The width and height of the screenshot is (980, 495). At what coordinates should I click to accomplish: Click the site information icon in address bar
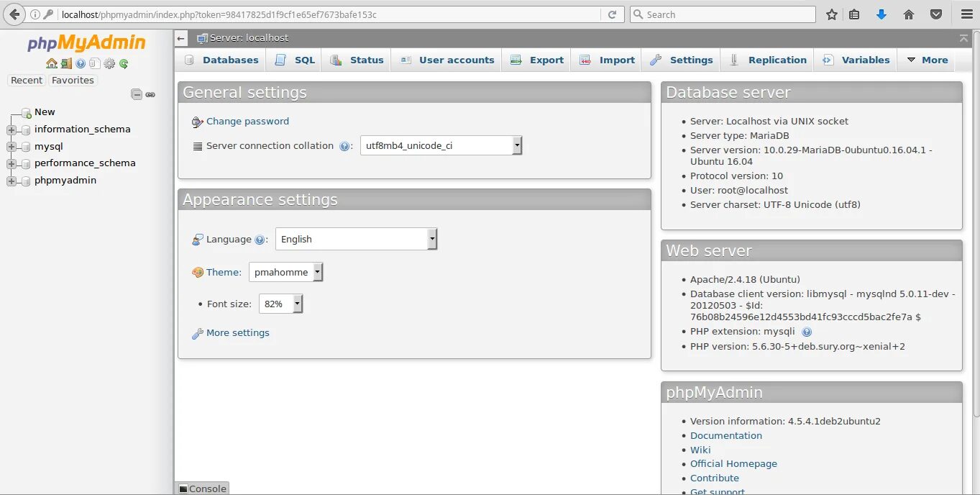click(x=35, y=14)
